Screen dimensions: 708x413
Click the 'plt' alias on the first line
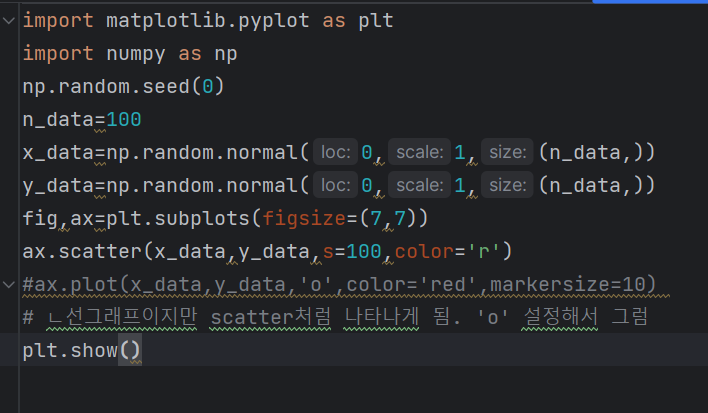(376, 21)
